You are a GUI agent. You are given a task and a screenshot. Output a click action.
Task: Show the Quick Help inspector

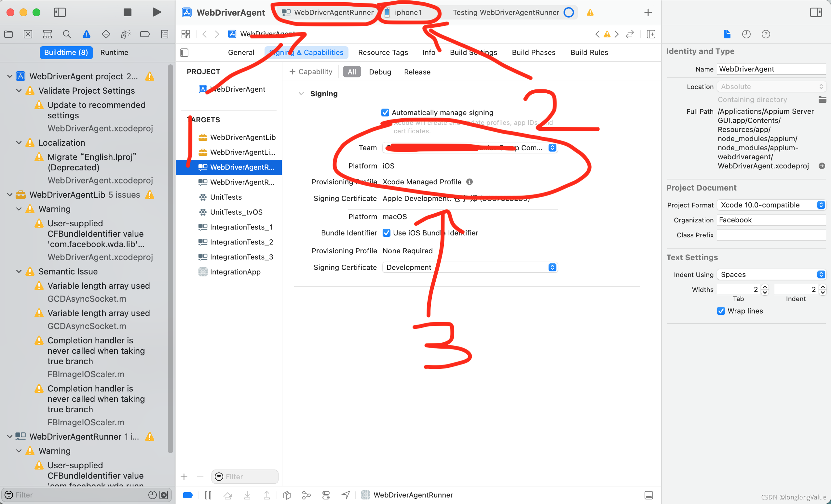click(766, 34)
